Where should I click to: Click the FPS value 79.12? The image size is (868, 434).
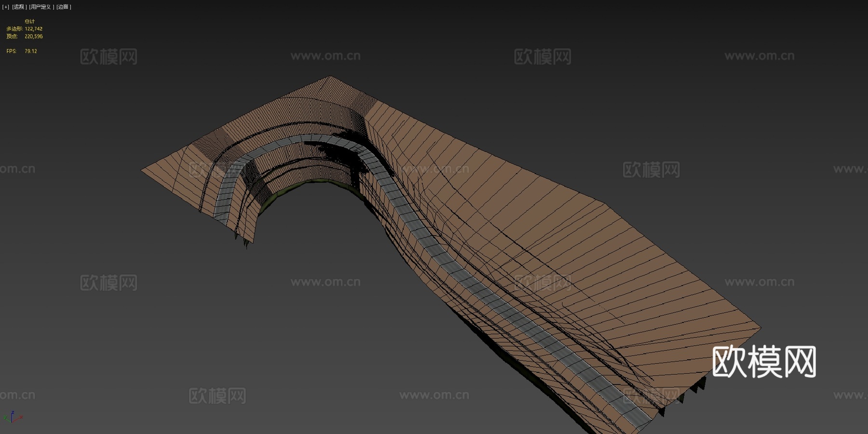coord(31,51)
